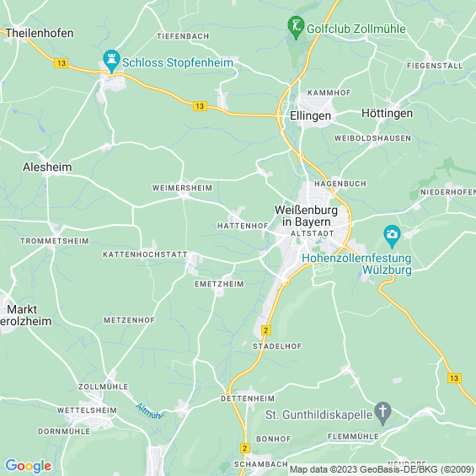Open the Schloss Stopfenheim text label
This screenshot has height=476, width=476.
click(x=178, y=63)
